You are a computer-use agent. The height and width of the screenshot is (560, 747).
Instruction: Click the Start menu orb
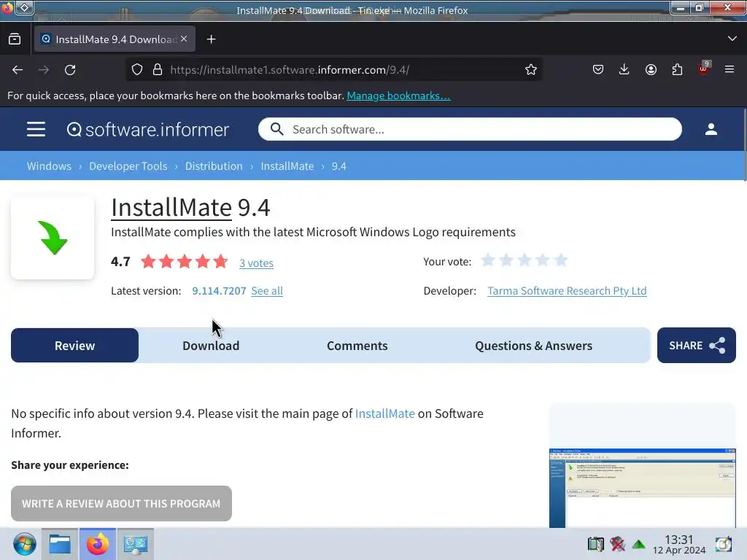pos(24,544)
